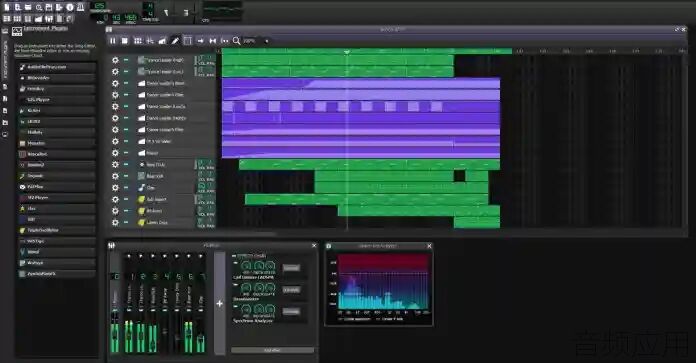The width and height of the screenshot is (696, 363).
Task: Open the gear menu of third track
Action: tap(115, 83)
